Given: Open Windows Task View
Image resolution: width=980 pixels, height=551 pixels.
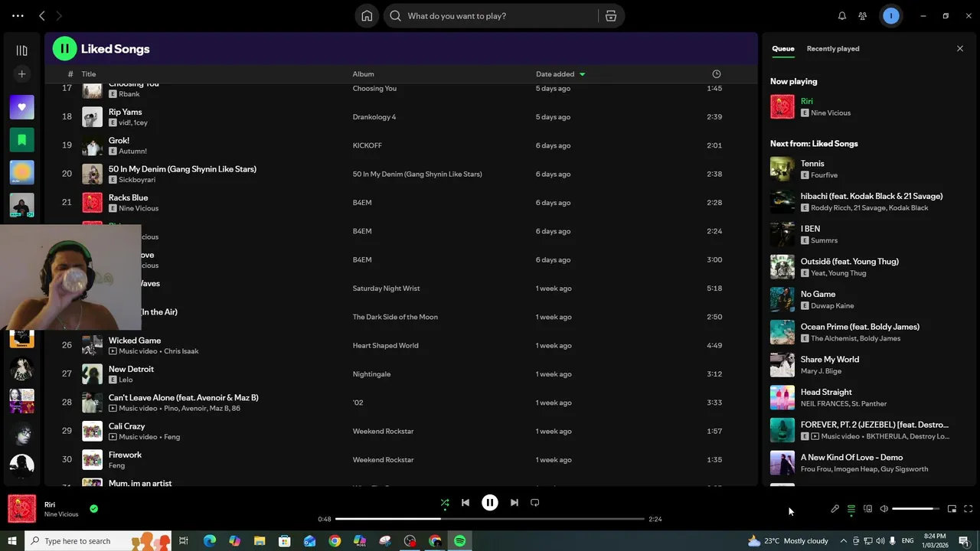Looking at the screenshot, I should (x=184, y=541).
